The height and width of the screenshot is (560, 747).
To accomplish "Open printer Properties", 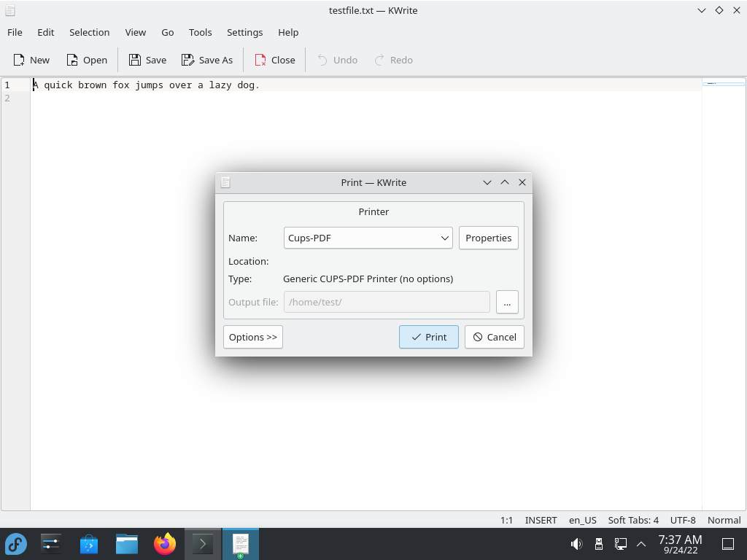I will click(x=488, y=238).
